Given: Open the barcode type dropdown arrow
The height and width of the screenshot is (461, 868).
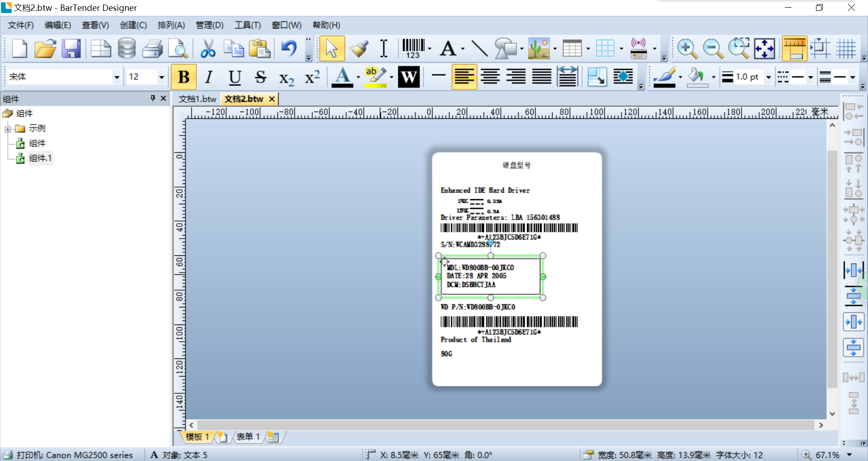Looking at the screenshot, I should pyautogui.click(x=429, y=48).
